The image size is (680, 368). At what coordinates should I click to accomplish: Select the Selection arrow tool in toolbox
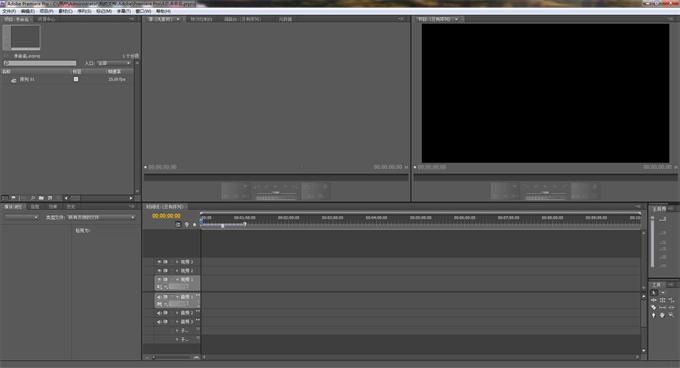pyautogui.click(x=654, y=293)
